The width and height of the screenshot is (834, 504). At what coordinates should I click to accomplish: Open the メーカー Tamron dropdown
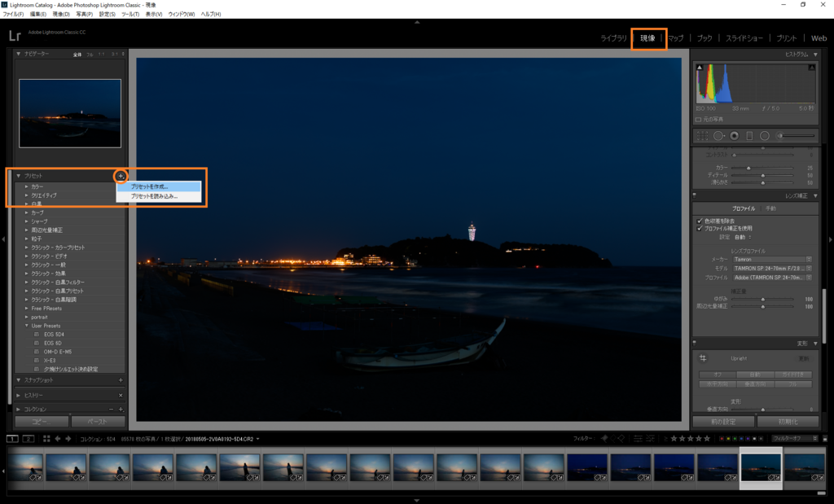coord(772,260)
